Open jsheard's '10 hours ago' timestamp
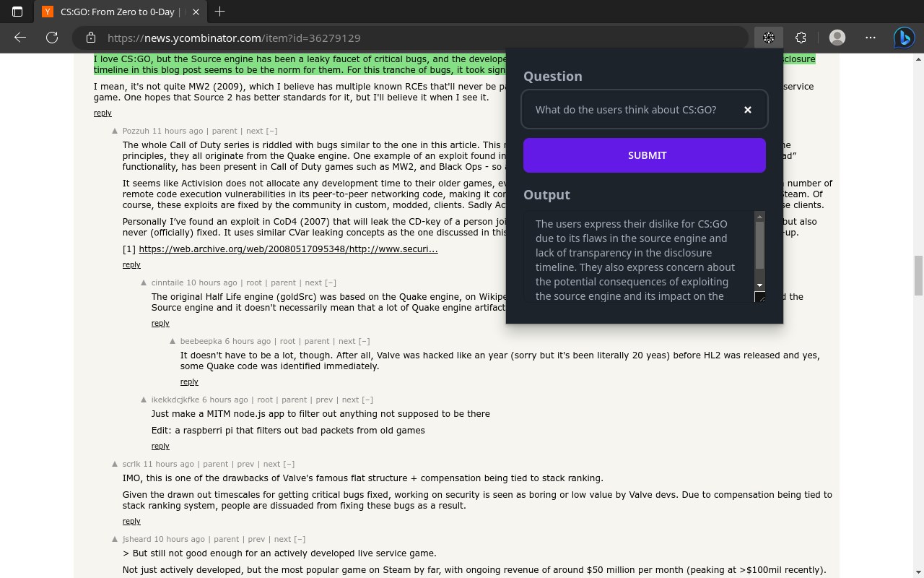Image resolution: width=924 pixels, height=578 pixels. tap(180, 539)
